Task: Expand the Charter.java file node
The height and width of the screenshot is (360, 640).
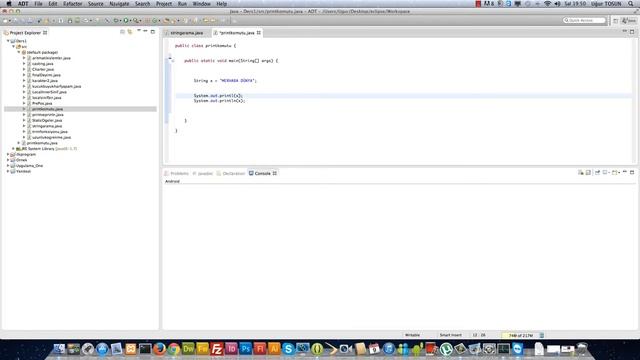Action: 24,70
